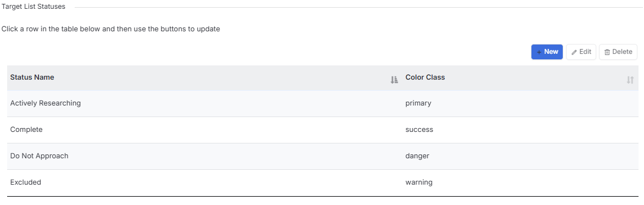Click the danger color class cell

point(520,156)
